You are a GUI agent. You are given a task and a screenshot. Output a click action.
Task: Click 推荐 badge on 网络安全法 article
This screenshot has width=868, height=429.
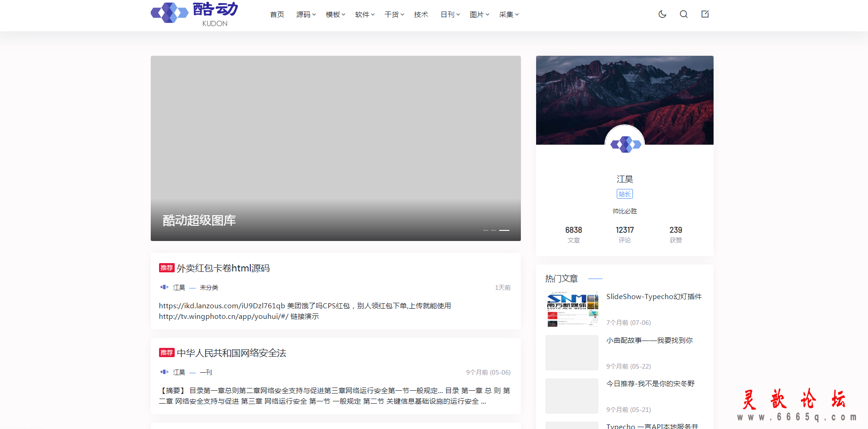tap(166, 353)
